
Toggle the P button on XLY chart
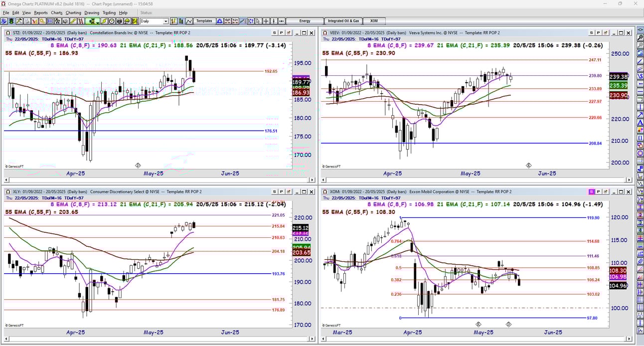tap(281, 191)
